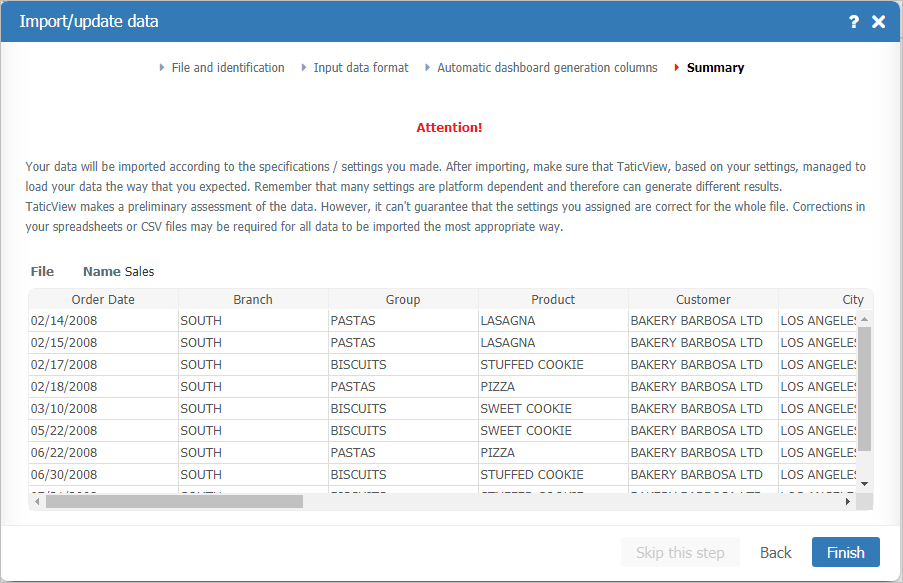
Task: Select the Product column header
Action: (553, 299)
